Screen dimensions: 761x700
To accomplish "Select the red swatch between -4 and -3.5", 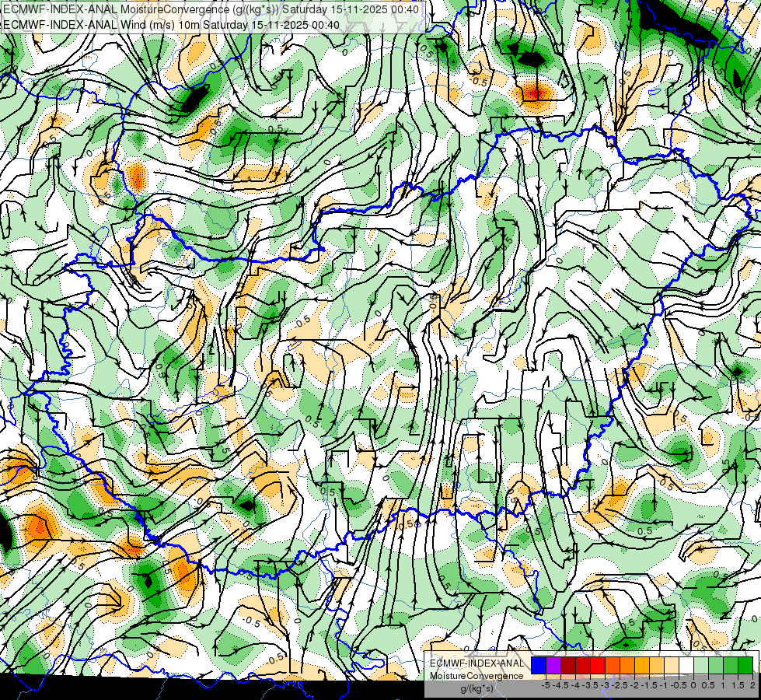I will (x=583, y=666).
